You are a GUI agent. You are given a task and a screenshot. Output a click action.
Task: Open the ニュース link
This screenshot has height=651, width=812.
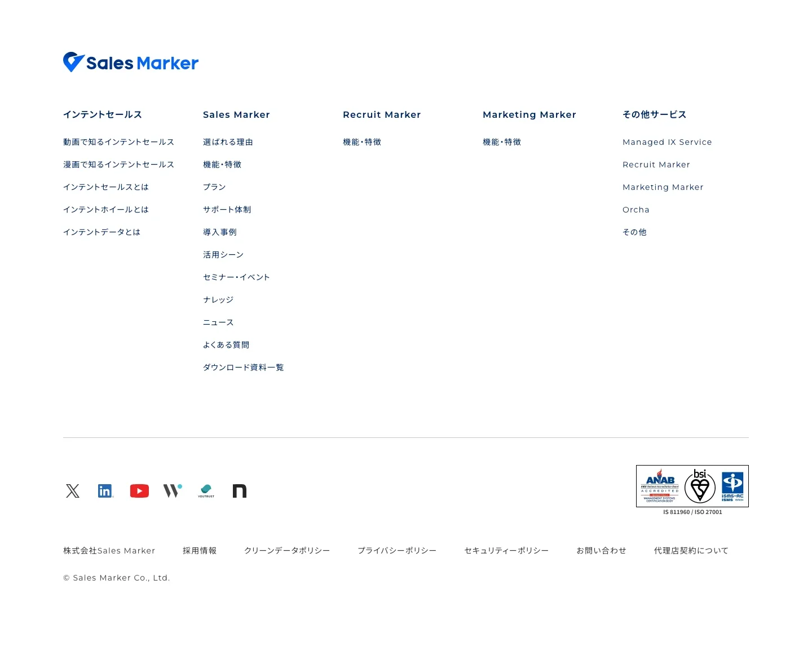pyautogui.click(x=218, y=322)
